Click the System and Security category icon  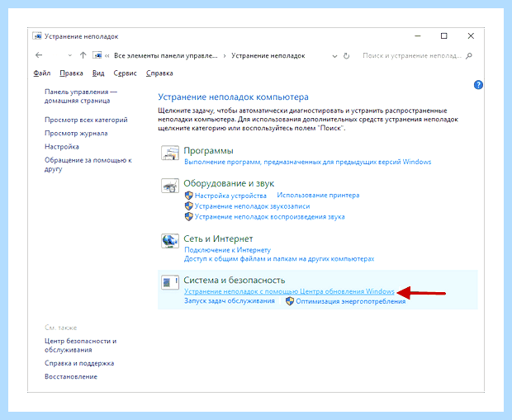pyautogui.click(x=170, y=282)
